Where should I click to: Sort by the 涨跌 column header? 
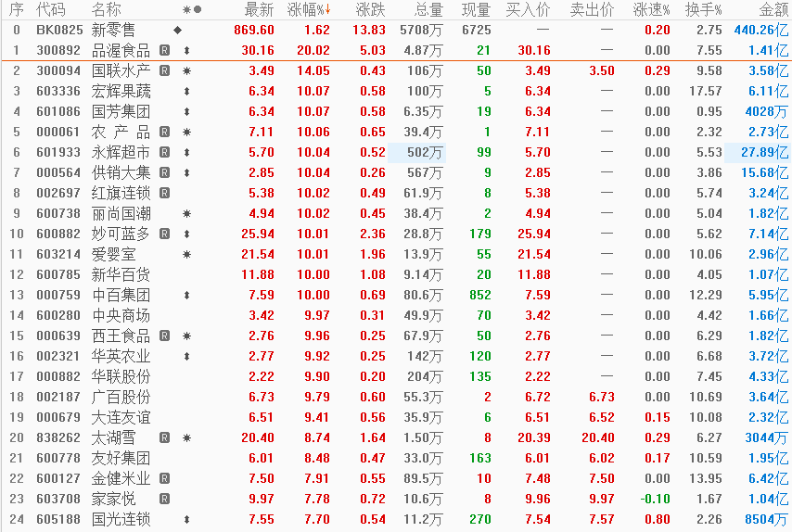370,9
